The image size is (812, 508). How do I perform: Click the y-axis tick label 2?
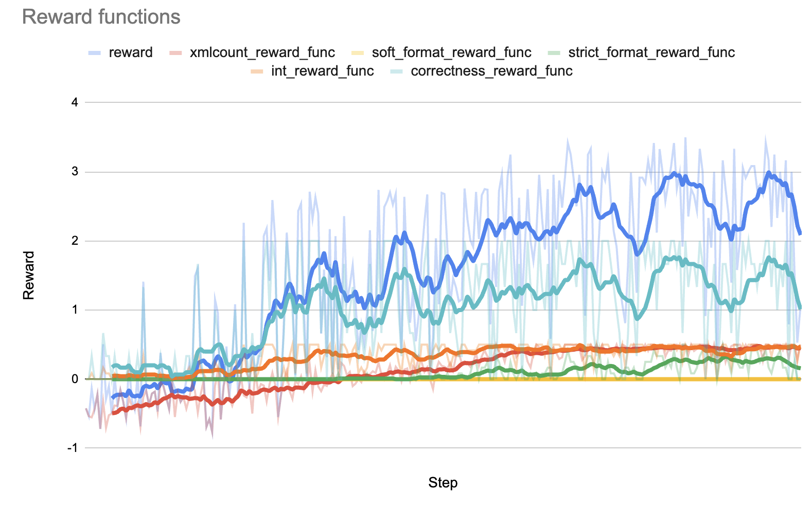point(75,241)
